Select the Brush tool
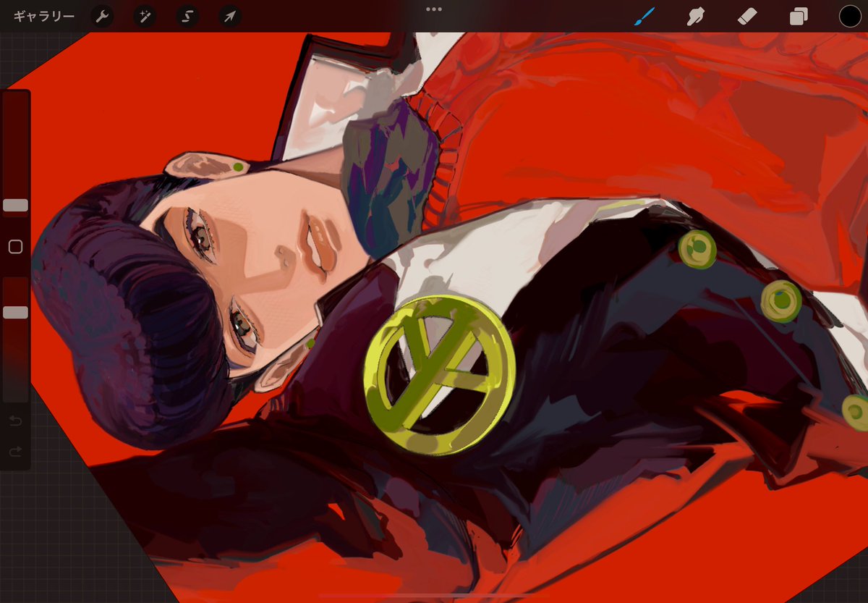Image resolution: width=868 pixels, height=603 pixels. (x=644, y=16)
